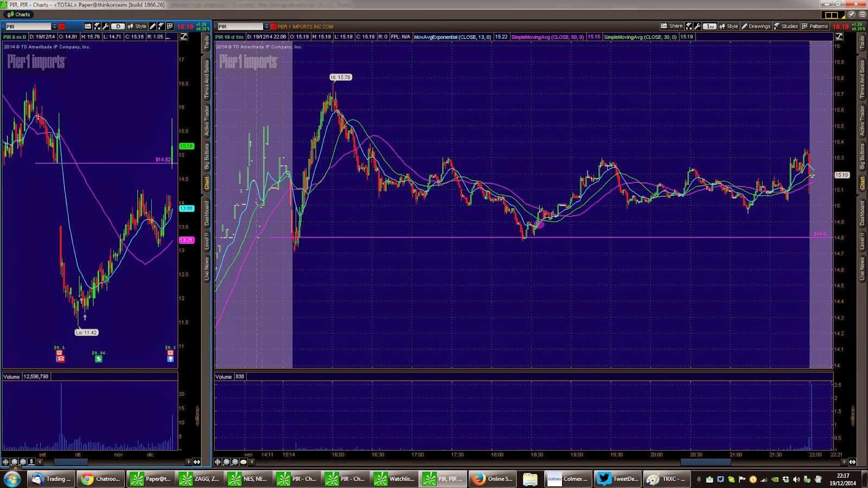
Task: Open chart settings wrench on right chart
Action: pyautogui.click(x=697, y=26)
